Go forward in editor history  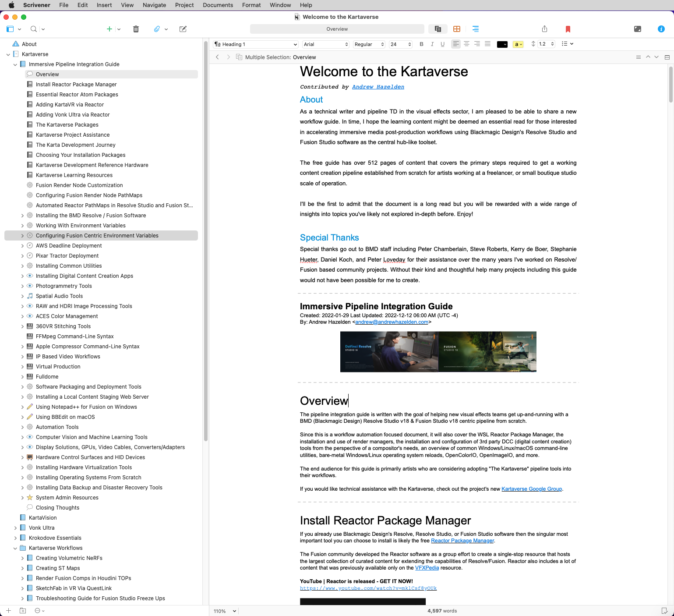point(228,57)
